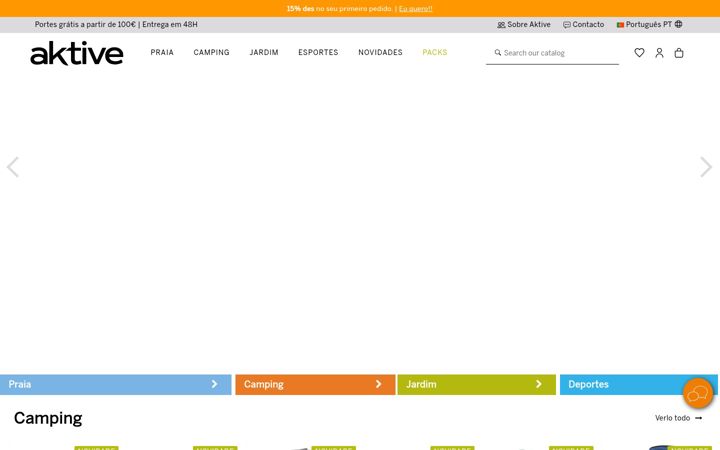Open the user account icon
Screen dimensions: 720x450
tap(659, 53)
